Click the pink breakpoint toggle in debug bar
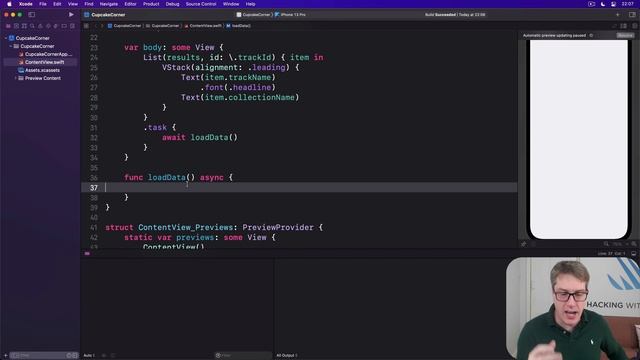The width and height of the screenshot is (640, 360). click(x=87, y=253)
